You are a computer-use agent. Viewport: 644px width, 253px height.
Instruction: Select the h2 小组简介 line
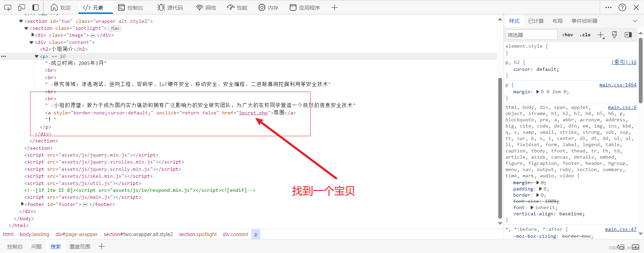(x=64, y=49)
